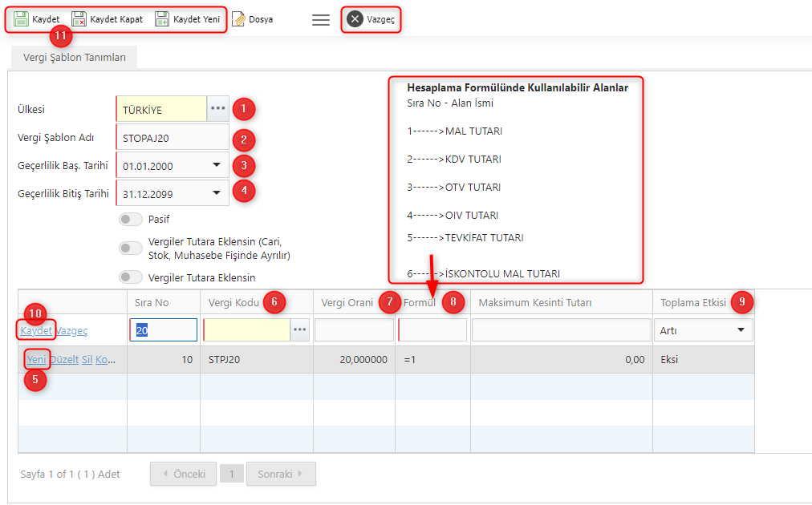This screenshot has height=505, width=812.
Task: Click the Hesaplama Formülünde Kullanılabilir Alanlar heading
Action: point(518,88)
